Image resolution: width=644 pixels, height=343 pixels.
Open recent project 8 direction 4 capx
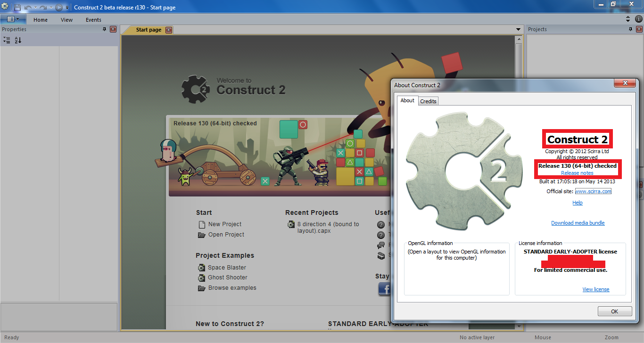point(328,228)
